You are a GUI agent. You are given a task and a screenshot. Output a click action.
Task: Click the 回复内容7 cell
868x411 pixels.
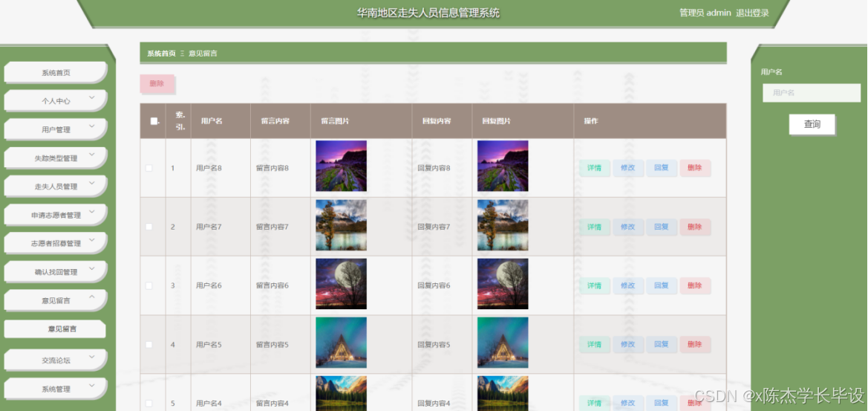tap(442, 227)
